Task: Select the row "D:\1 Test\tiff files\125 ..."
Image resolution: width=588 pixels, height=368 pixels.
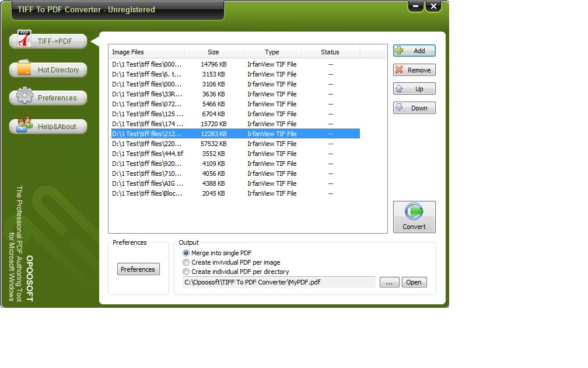Action: click(x=236, y=114)
